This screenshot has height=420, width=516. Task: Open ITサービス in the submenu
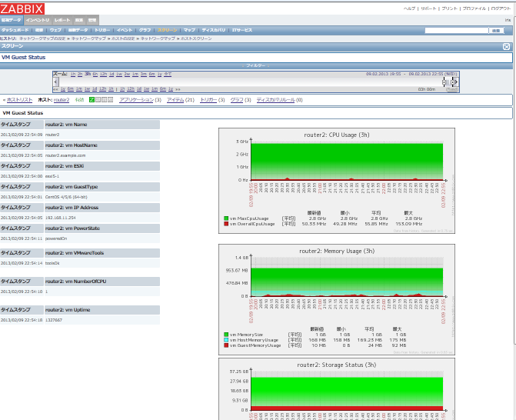point(242,30)
